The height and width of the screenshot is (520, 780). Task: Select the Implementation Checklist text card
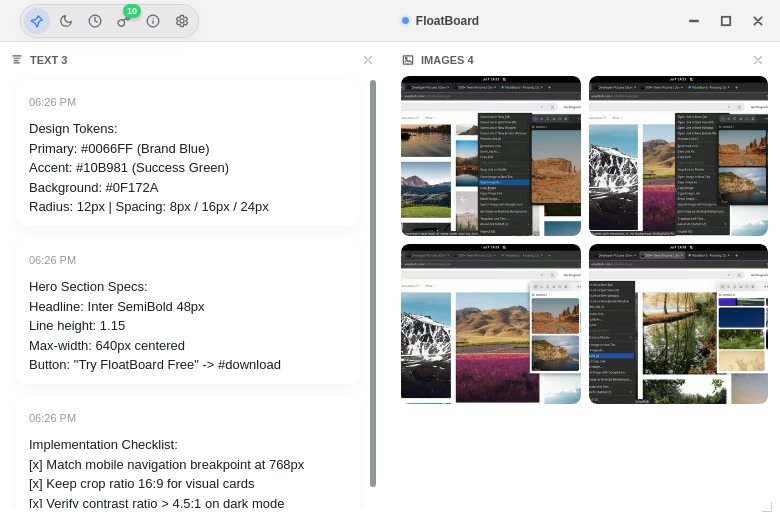[188, 453]
